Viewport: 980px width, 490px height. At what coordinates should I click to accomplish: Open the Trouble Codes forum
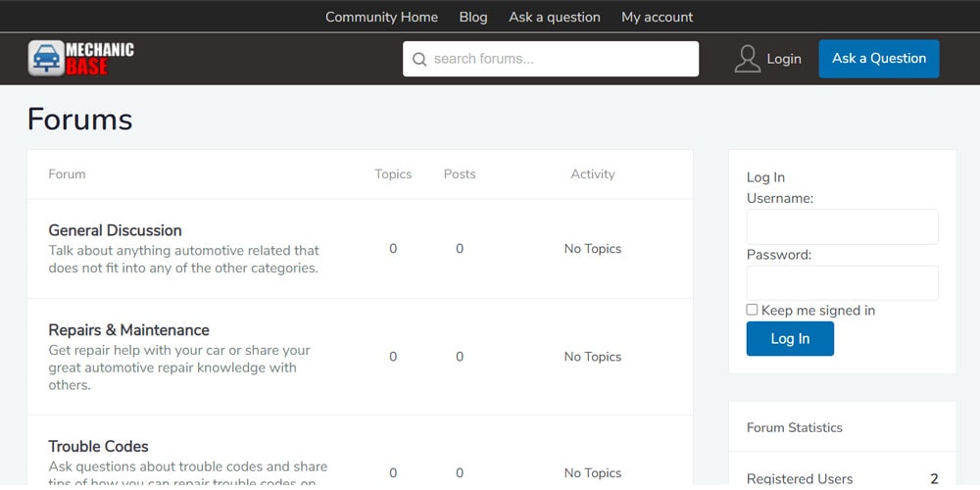click(98, 447)
